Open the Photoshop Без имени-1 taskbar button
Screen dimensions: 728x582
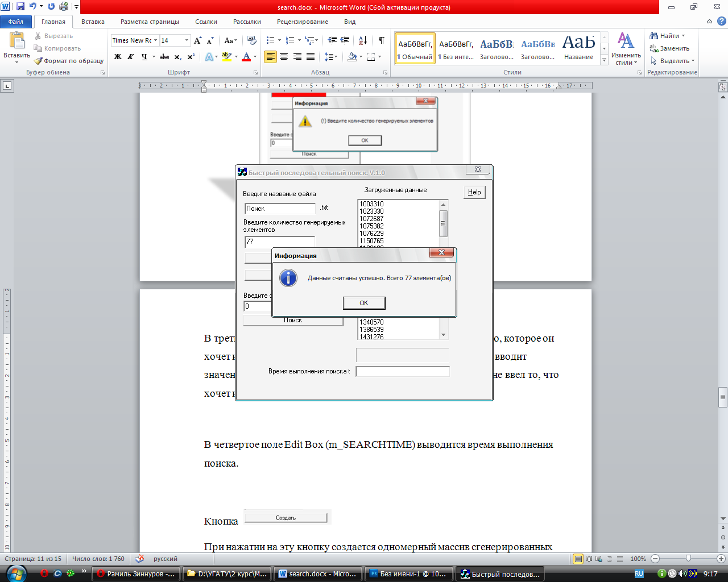tap(409, 574)
